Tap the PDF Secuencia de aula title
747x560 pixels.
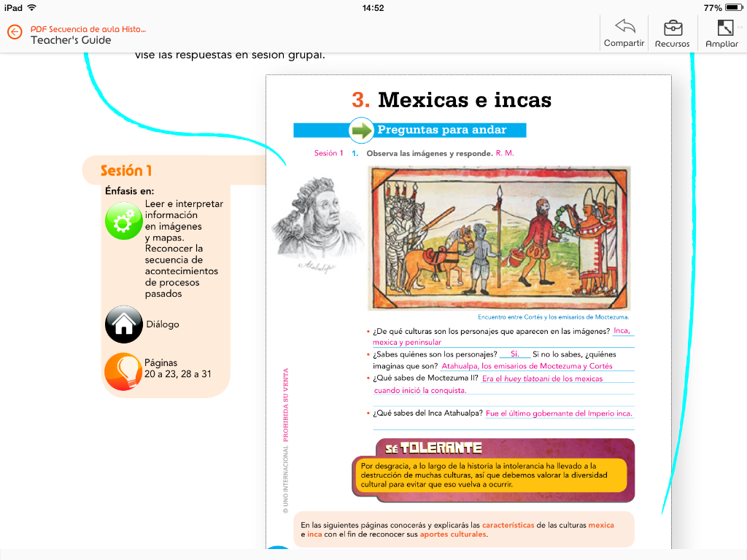tap(88, 29)
